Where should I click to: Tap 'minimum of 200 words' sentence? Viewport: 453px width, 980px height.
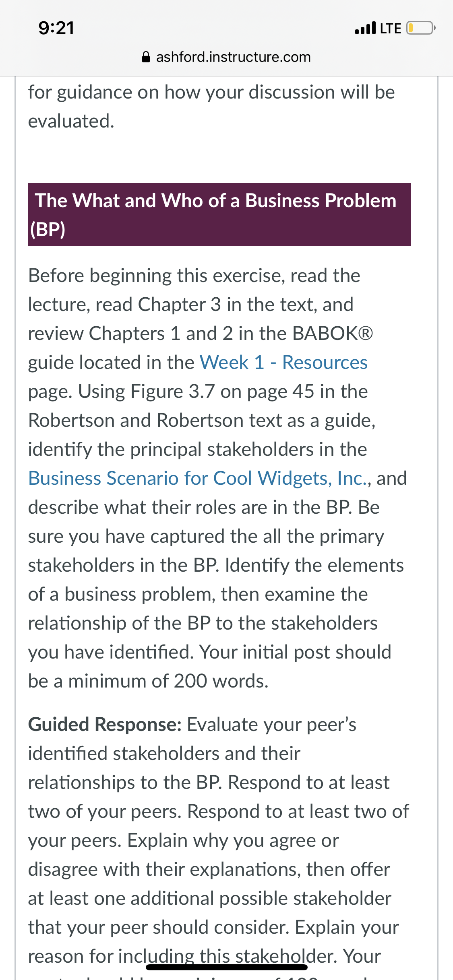[x=168, y=681]
